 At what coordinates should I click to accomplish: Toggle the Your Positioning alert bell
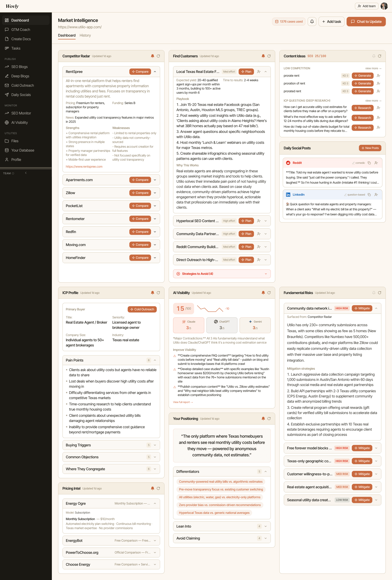point(263,419)
